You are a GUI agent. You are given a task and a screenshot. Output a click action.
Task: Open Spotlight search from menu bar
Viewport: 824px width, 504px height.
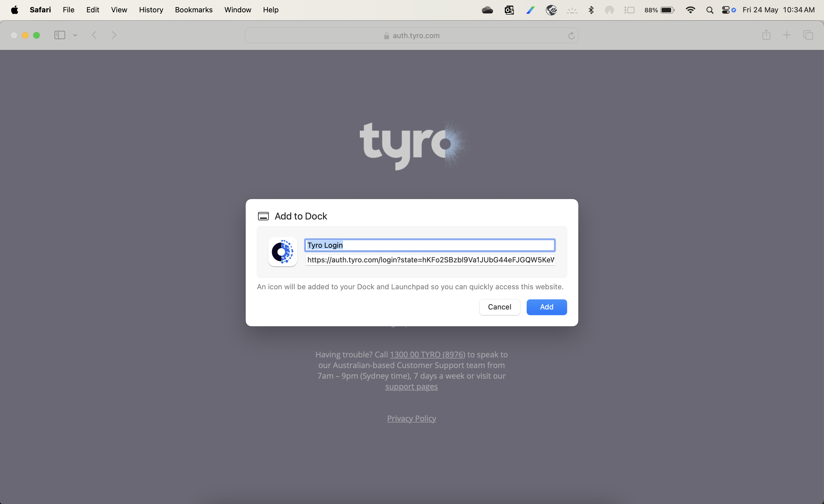click(710, 10)
